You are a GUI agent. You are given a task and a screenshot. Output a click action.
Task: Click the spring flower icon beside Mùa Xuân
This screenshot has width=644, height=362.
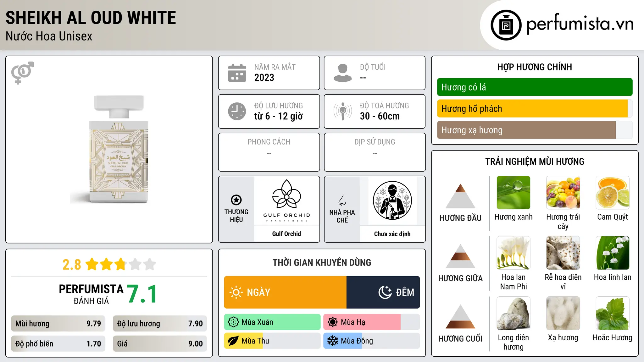tap(233, 322)
